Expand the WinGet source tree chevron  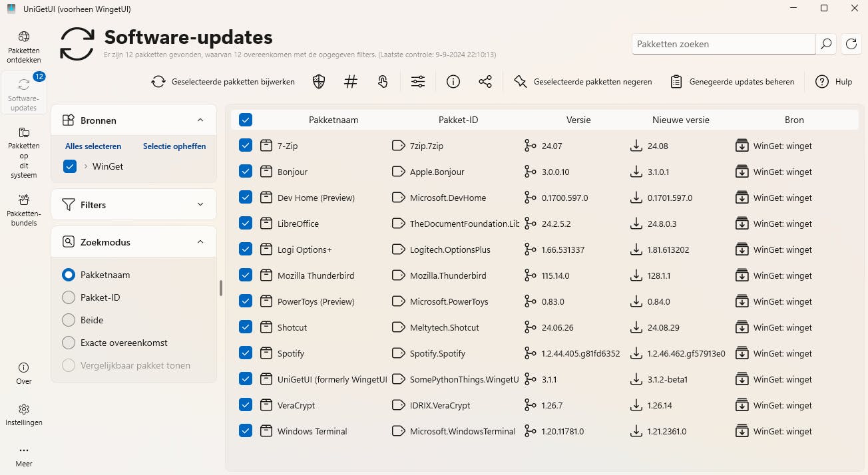(x=86, y=166)
